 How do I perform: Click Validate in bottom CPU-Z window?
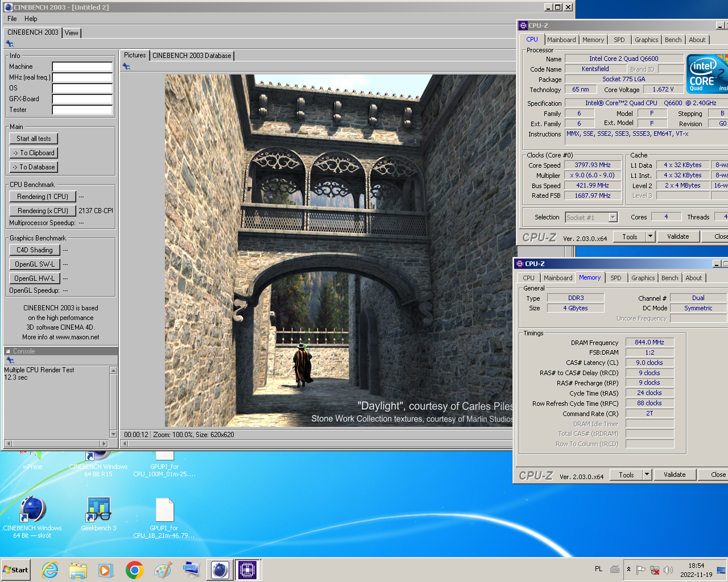[x=675, y=475]
